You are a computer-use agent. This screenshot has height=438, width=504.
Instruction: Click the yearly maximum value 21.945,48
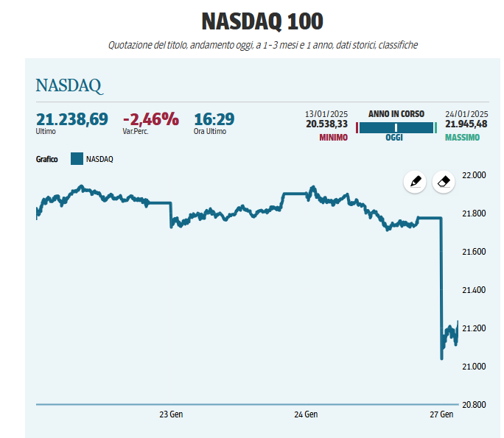tap(467, 124)
